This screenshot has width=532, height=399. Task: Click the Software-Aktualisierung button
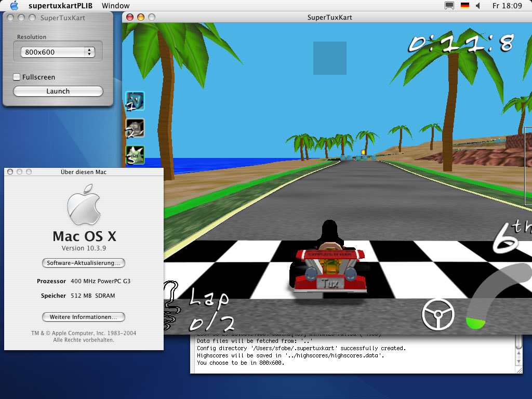[84, 263]
